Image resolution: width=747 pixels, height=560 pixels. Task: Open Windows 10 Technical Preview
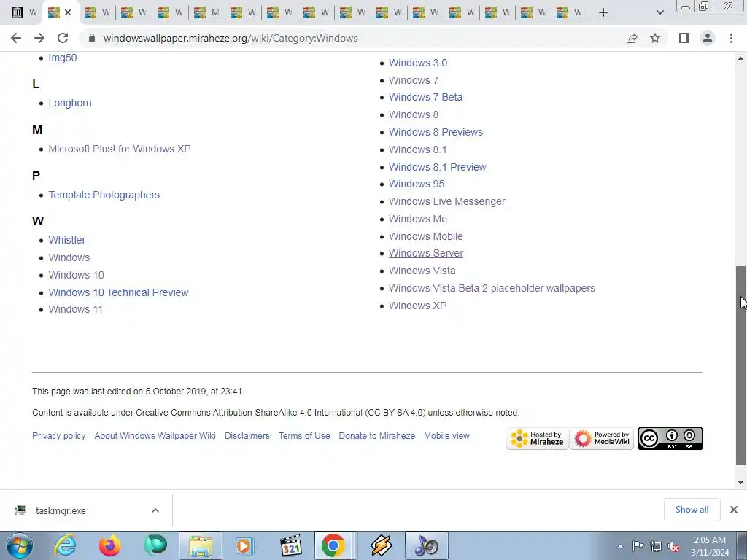(x=119, y=292)
